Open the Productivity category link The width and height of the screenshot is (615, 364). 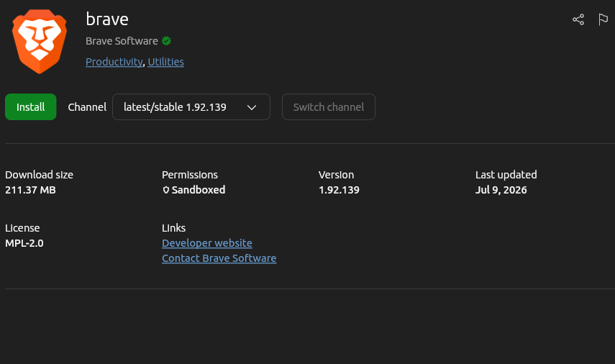coord(114,62)
